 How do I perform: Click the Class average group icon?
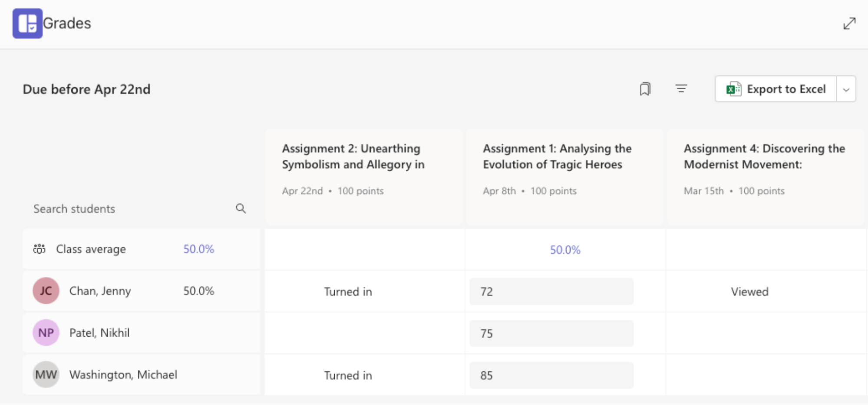(40, 249)
